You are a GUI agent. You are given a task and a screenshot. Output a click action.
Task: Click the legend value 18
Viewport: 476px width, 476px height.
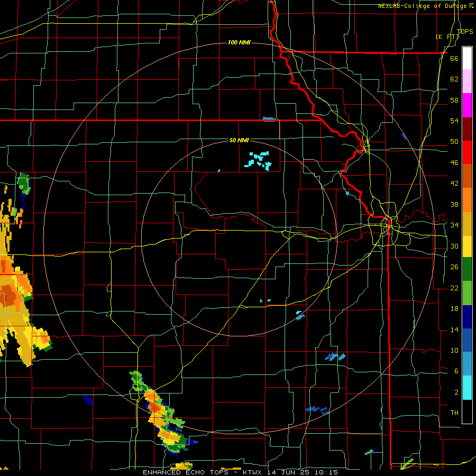pyautogui.click(x=454, y=309)
